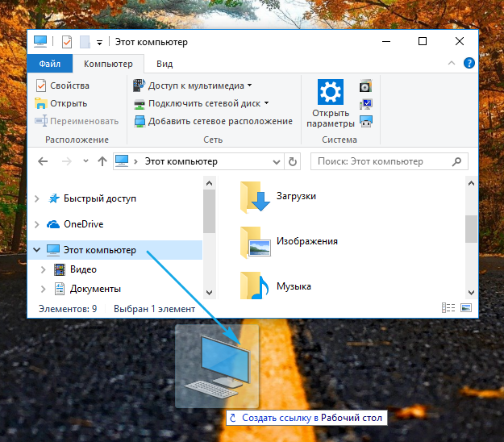Expand the Видео tree node
This screenshot has width=504, height=442.
click(44, 269)
